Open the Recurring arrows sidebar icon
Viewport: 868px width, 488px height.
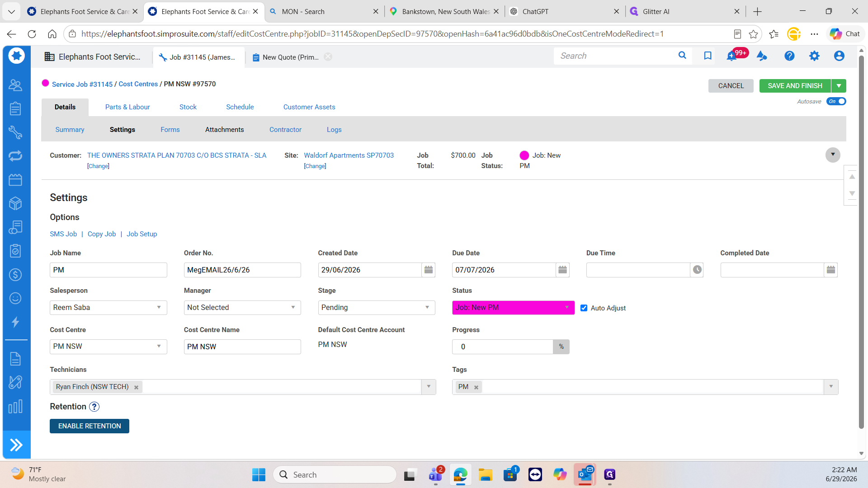[15, 156]
